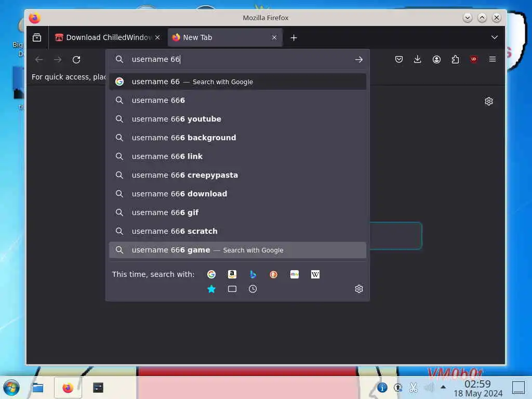Screen dimensions: 532x399
Task: Activate Firefox taskbar button
Action: [x=68, y=388]
